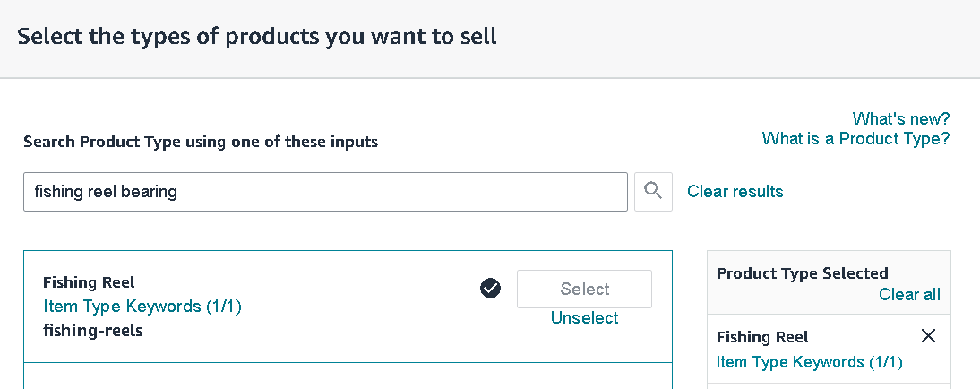This screenshot has width=980, height=389.
Task: Click the greyed-out Select button
Action: (x=584, y=289)
